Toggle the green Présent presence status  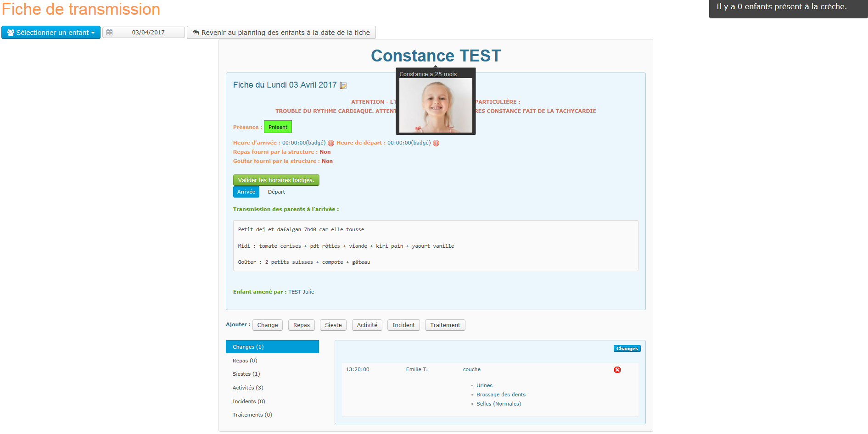point(278,127)
